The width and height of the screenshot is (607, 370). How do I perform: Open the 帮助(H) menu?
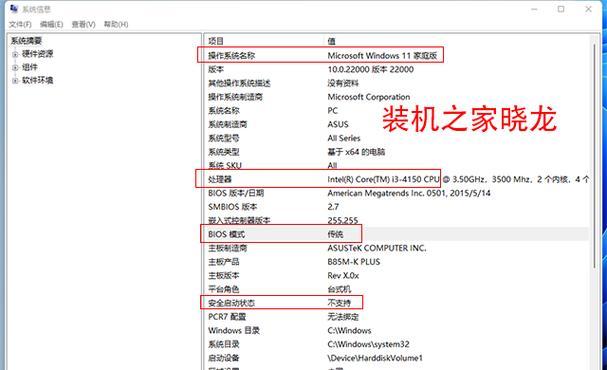click(116, 24)
